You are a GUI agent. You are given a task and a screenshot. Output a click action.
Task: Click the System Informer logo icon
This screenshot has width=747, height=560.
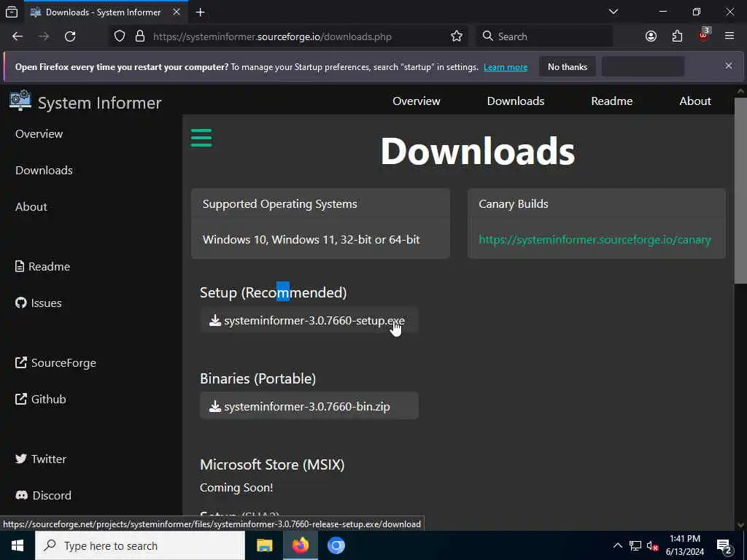(x=20, y=101)
